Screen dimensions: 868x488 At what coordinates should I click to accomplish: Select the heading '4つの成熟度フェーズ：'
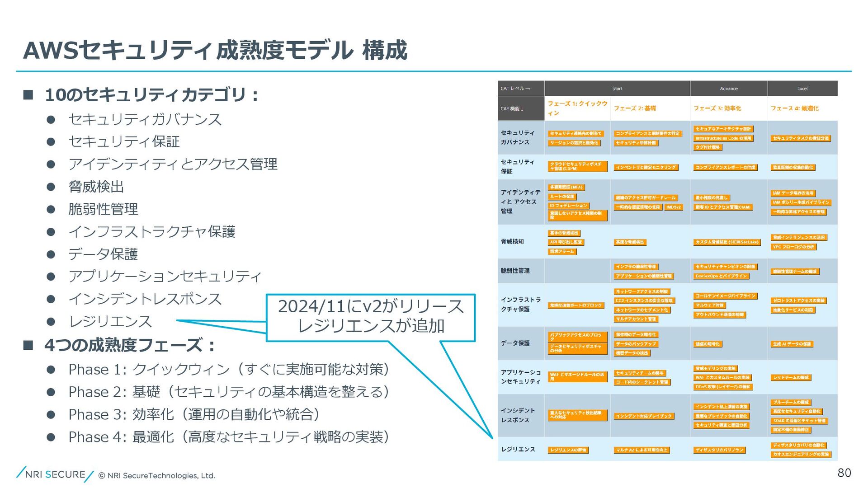130,345
